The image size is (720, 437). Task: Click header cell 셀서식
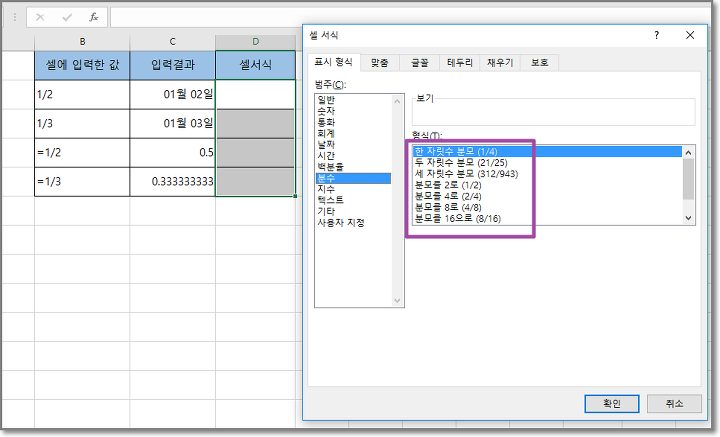click(x=256, y=65)
